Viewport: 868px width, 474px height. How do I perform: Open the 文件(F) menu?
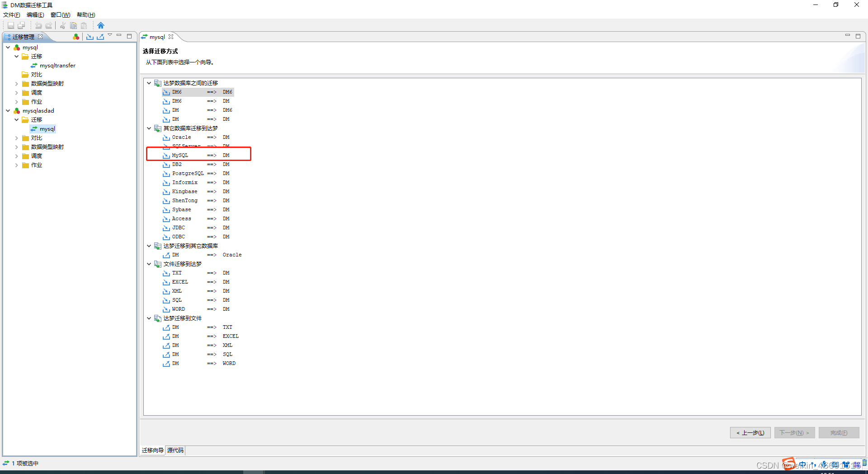pos(12,15)
